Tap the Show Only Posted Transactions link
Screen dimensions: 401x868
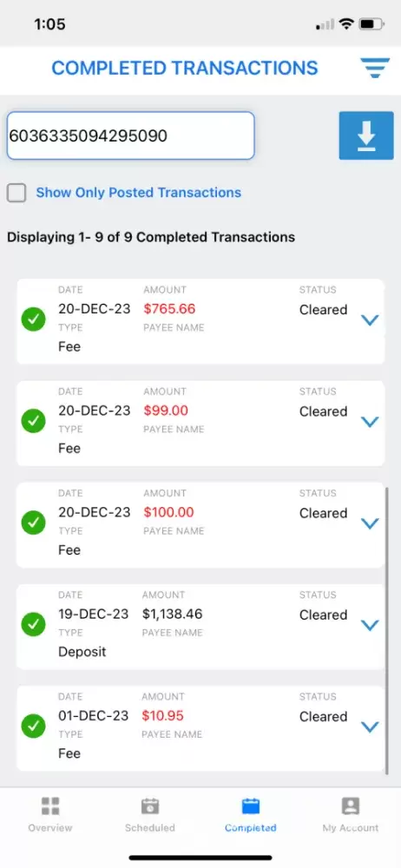click(x=139, y=193)
